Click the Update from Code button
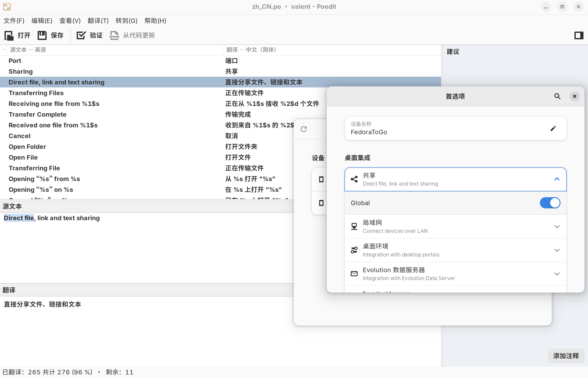588x377 pixels. tap(132, 35)
